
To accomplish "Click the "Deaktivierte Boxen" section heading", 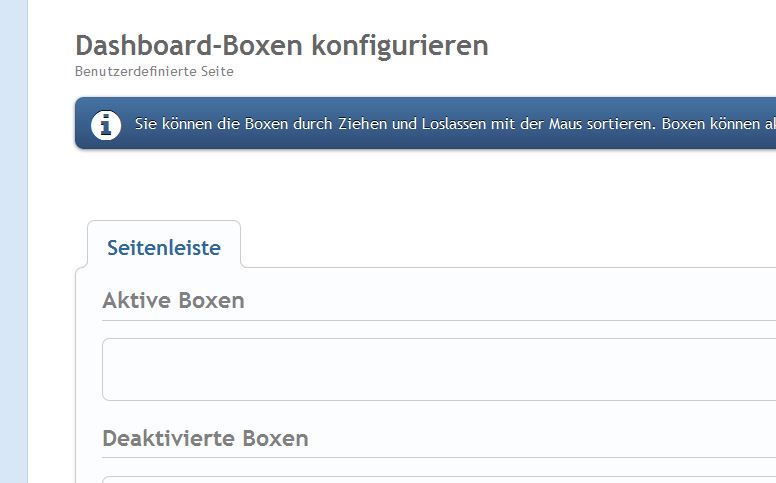I will (x=205, y=438).
